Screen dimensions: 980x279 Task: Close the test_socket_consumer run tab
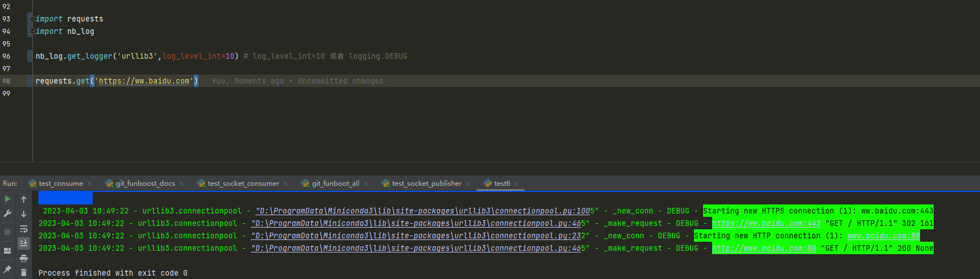(285, 184)
